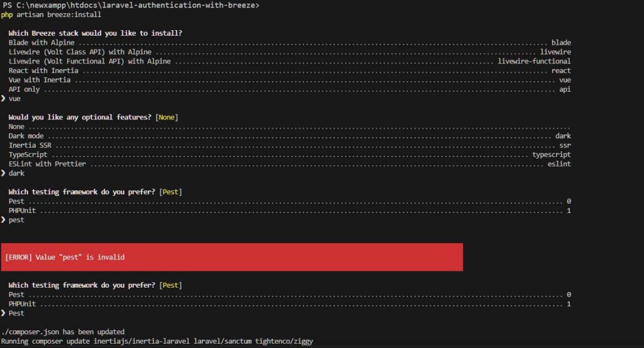The image size is (644, 348).
Task: Select the 'php artisan breeze:install' command text
Action: [51, 15]
